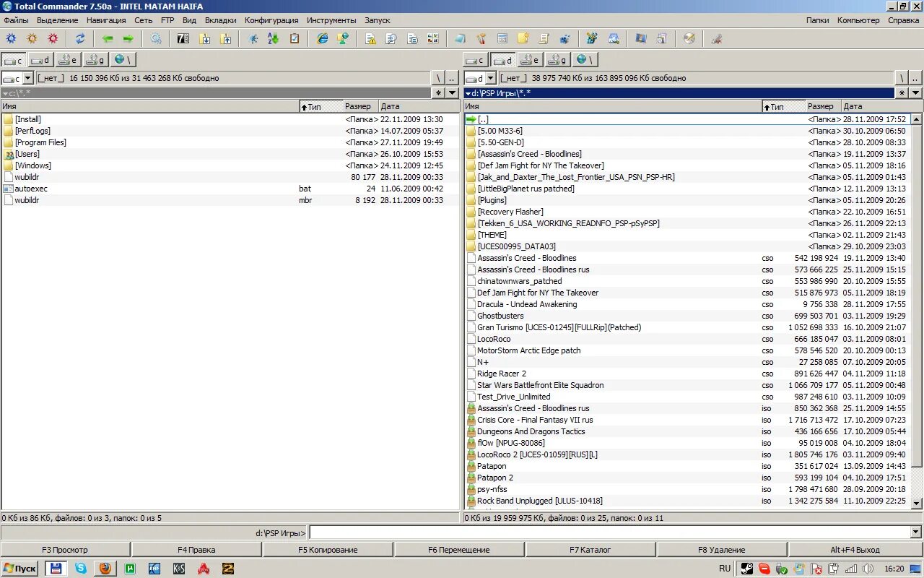Open the Навигация menu
The height and width of the screenshot is (578, 924).
106,20
